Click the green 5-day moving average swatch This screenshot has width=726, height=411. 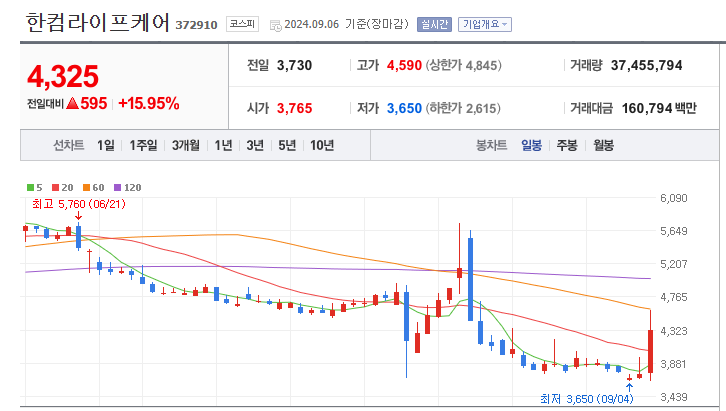(31, 187)
